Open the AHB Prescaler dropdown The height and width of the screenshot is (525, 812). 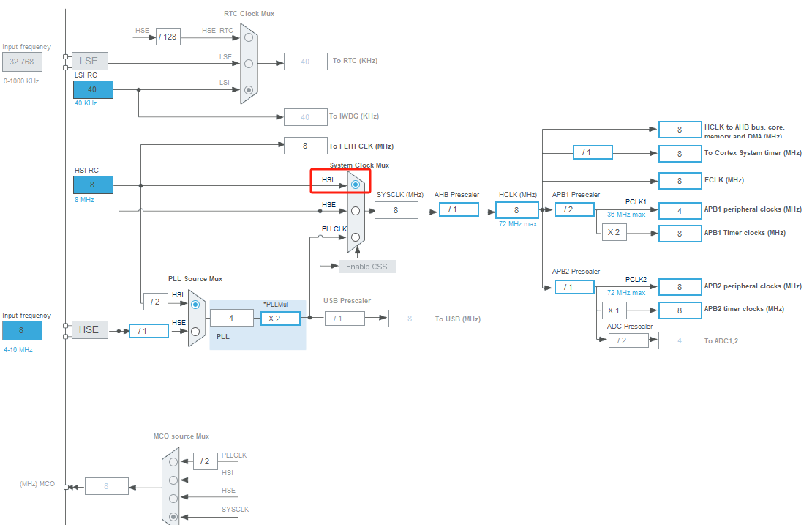coord(459,209)
